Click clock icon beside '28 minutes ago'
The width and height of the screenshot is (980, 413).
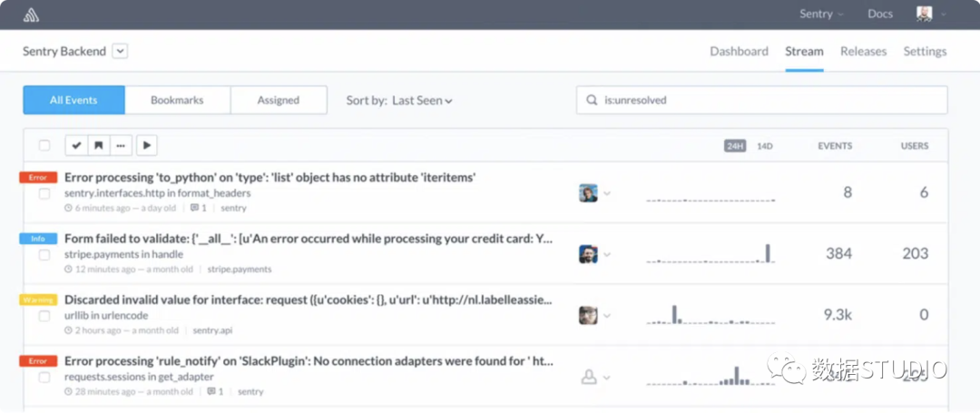68,392
